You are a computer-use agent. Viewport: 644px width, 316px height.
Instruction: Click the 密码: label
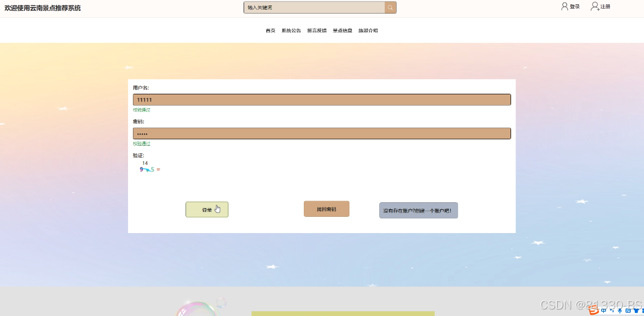point(138,121)
